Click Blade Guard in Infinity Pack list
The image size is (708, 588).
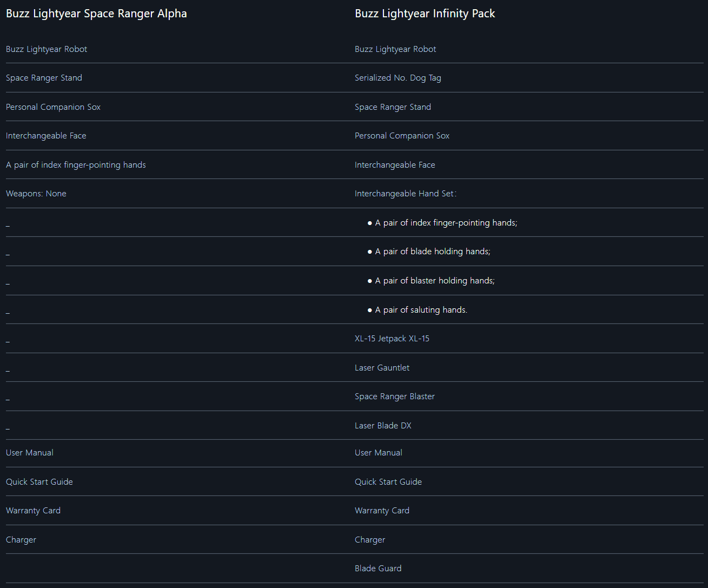tap(378, 569)
